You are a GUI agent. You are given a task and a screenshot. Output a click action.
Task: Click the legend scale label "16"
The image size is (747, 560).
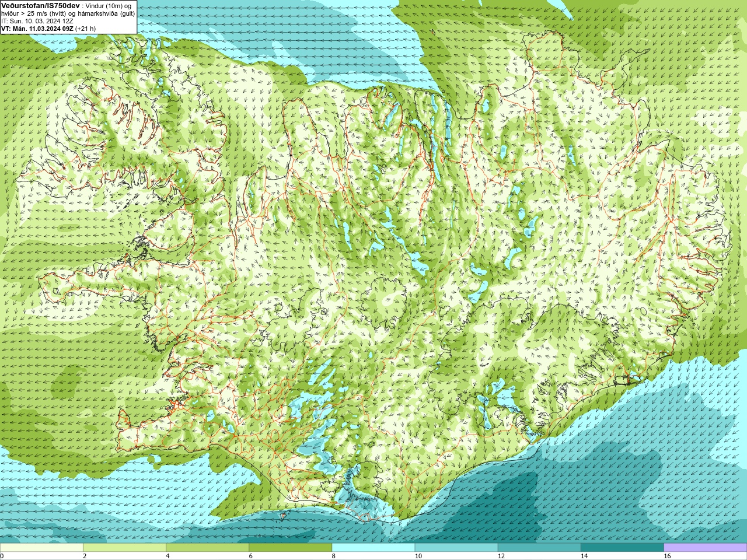click(x=667, y=556)
